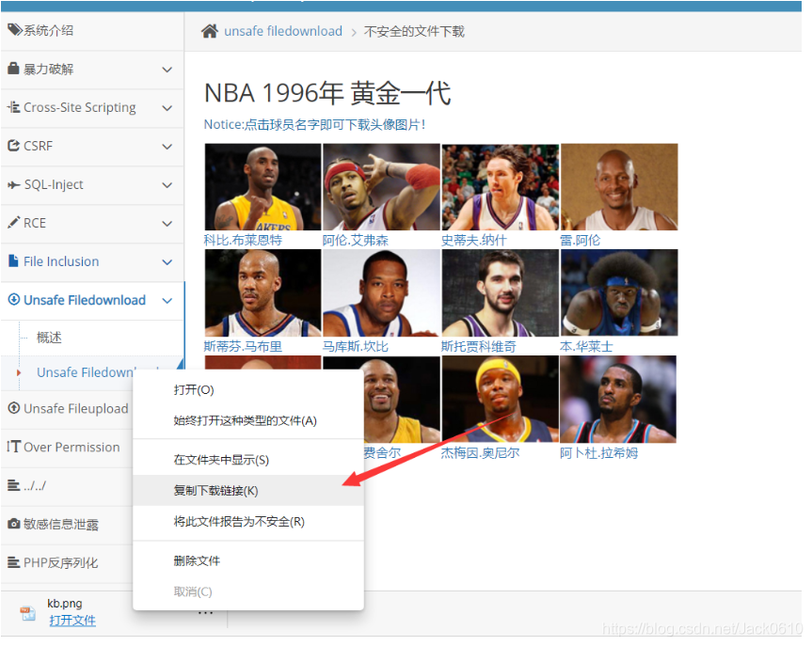Click the home icon in breadcrumb
Image resolution: width=812 pixels, height=646 pixels.
click(x=210, y=31)
